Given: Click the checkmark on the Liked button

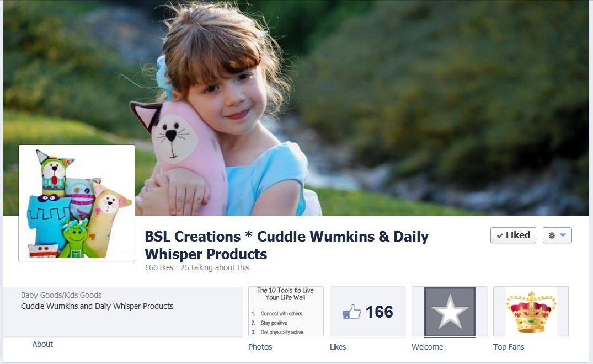Looking at the screenshot, I should (x=500, y=236).
